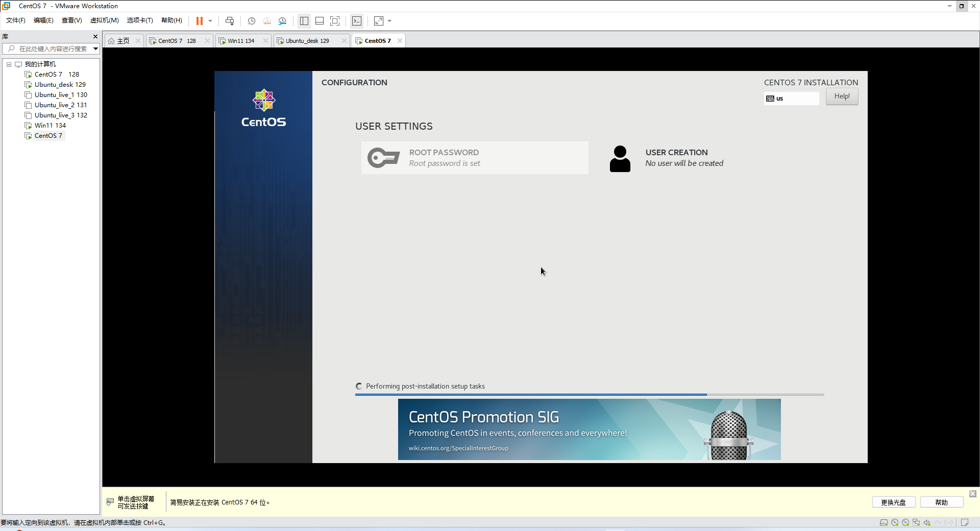This screenshot has width=980, height=531.
Task: Click the hard disk status icon
Action: point(884,522)
